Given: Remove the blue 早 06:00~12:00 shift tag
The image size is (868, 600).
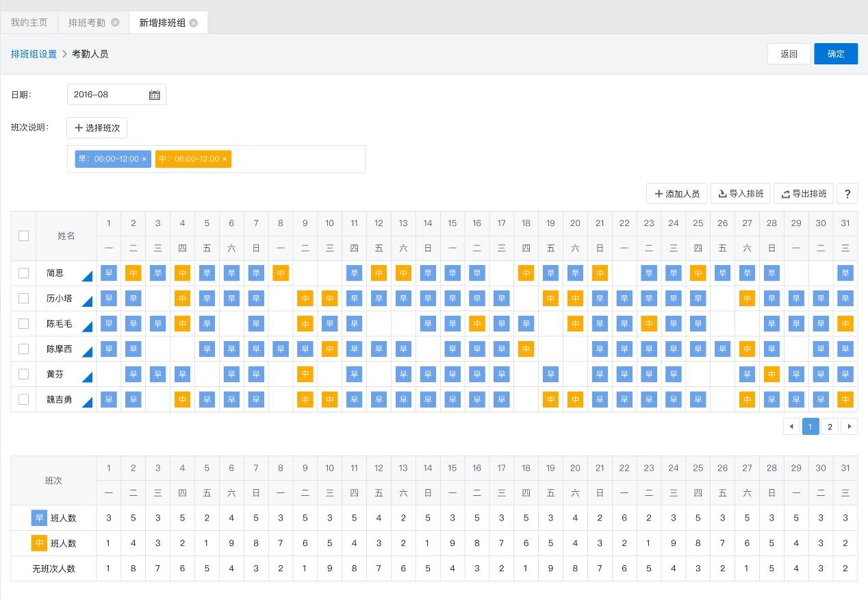Looking at the screenshot, I should pos(144,159).
